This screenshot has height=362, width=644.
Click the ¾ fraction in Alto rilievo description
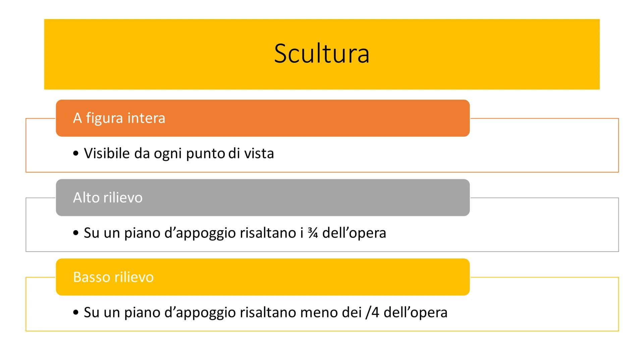pyautogui.click(x=313, y=233)
